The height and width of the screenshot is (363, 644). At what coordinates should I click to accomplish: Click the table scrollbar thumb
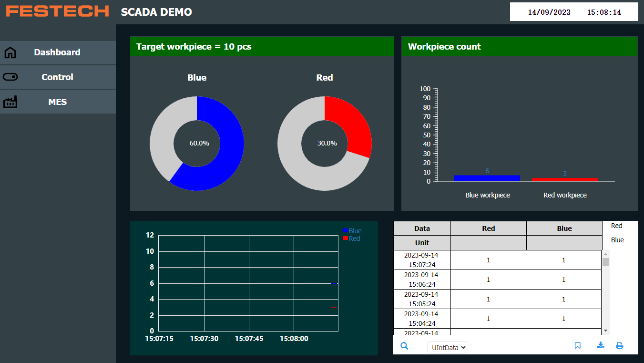point(606,262)
